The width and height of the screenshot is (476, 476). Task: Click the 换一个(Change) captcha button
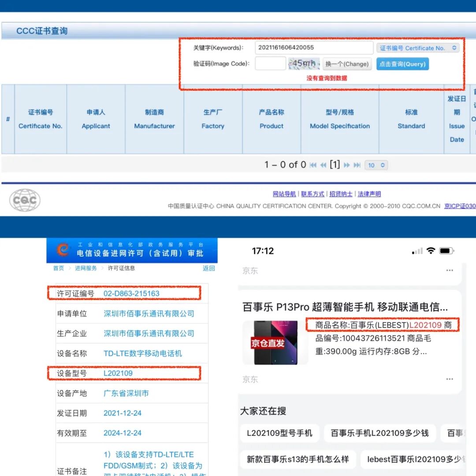tap(347, 64)
